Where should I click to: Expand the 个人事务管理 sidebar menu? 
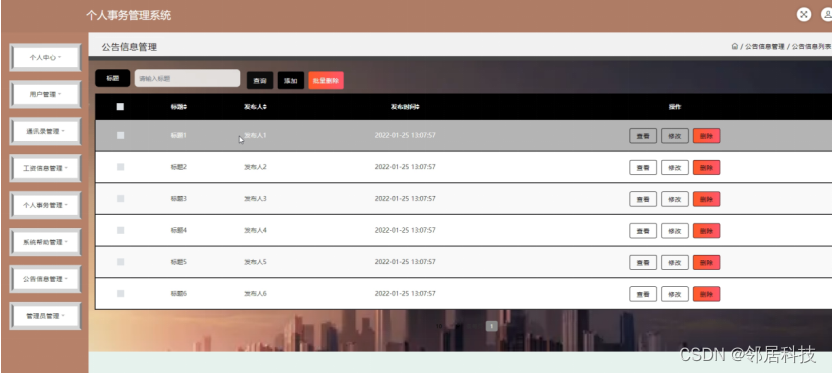click(46, 205)
